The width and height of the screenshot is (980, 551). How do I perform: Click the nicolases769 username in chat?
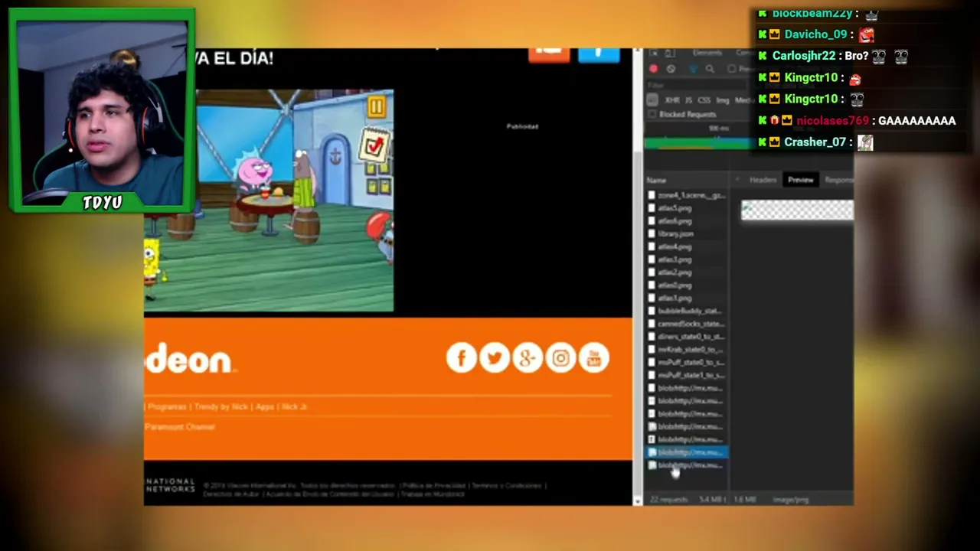point(833,121)
